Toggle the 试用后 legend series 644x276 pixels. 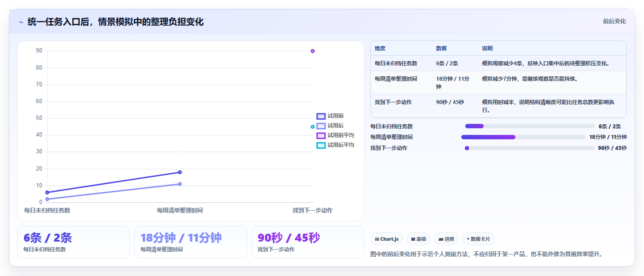tap(330, 126)
